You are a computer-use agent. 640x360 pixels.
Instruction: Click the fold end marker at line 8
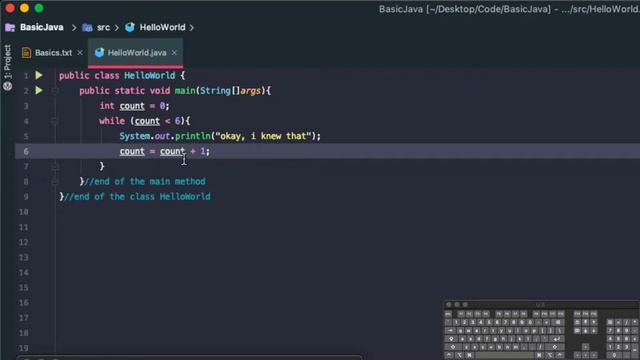click(55, 182)
